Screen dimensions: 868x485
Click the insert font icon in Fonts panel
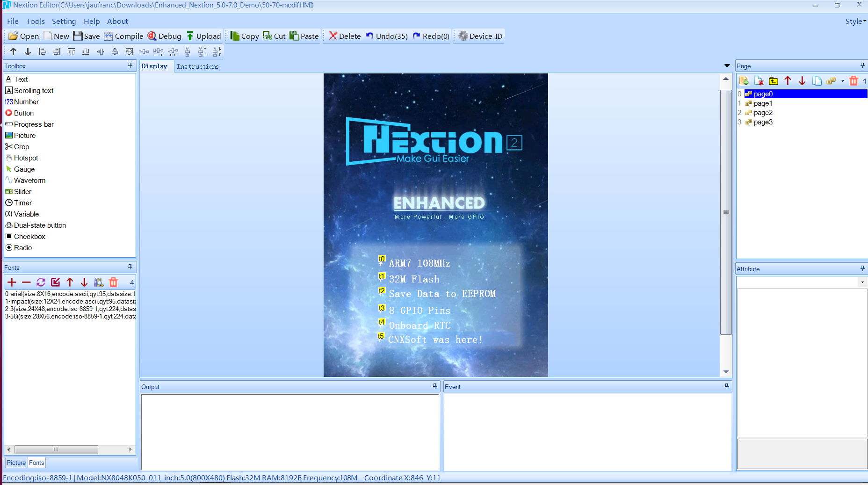55,282
